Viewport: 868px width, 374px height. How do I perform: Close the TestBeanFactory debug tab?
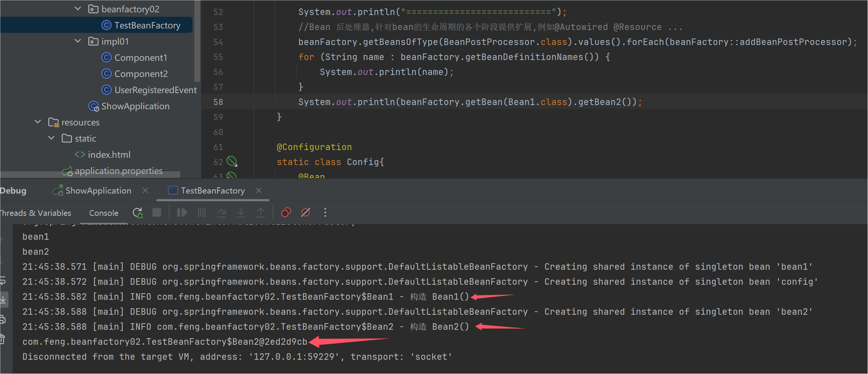pyautogui.click(x=259, y=190)
